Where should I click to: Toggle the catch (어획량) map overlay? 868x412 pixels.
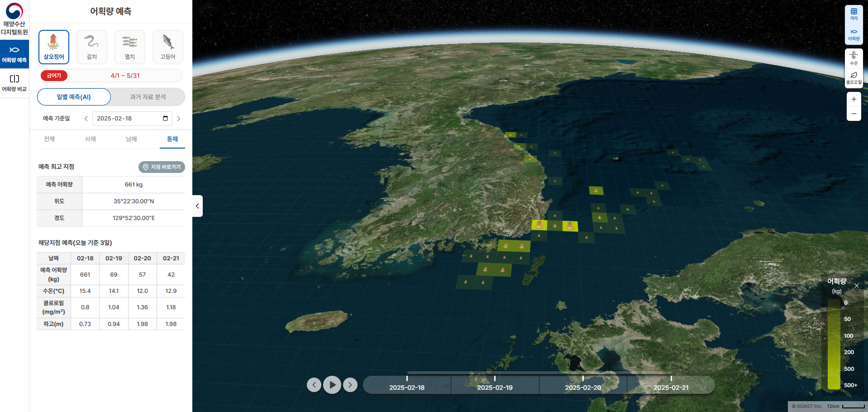[x=854, y=34]
